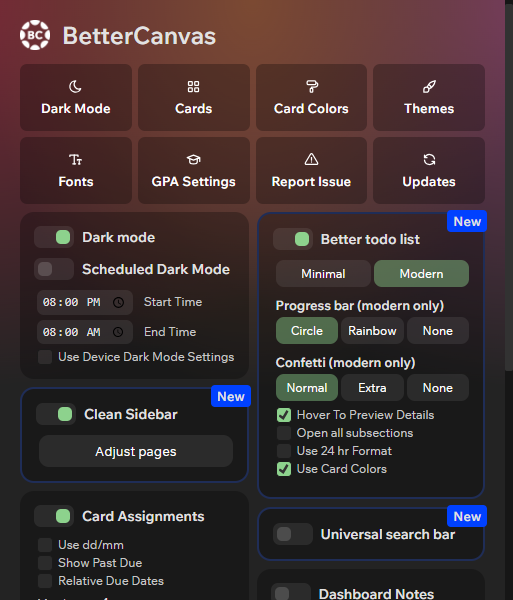Open the Report Issue label
The height and width of the screenshot is (600, 513).
pos(311,181)
